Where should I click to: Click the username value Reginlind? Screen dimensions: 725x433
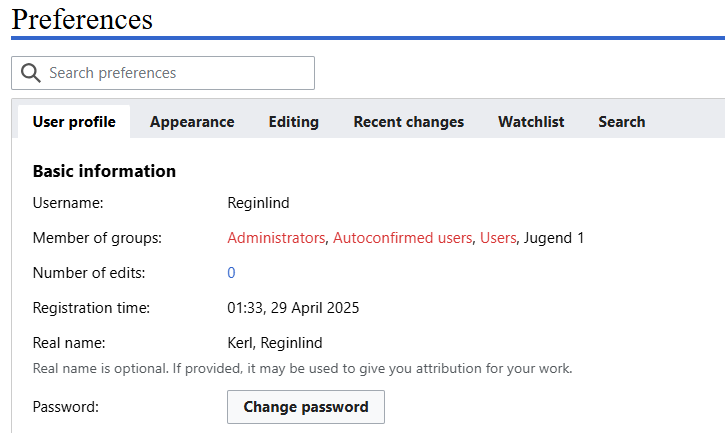(x=259, y=203)
